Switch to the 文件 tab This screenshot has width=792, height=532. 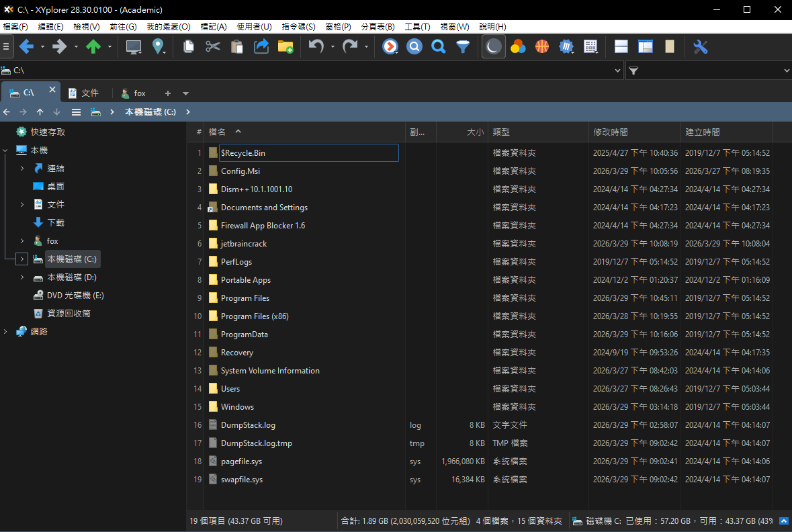[x=84, y=93]
